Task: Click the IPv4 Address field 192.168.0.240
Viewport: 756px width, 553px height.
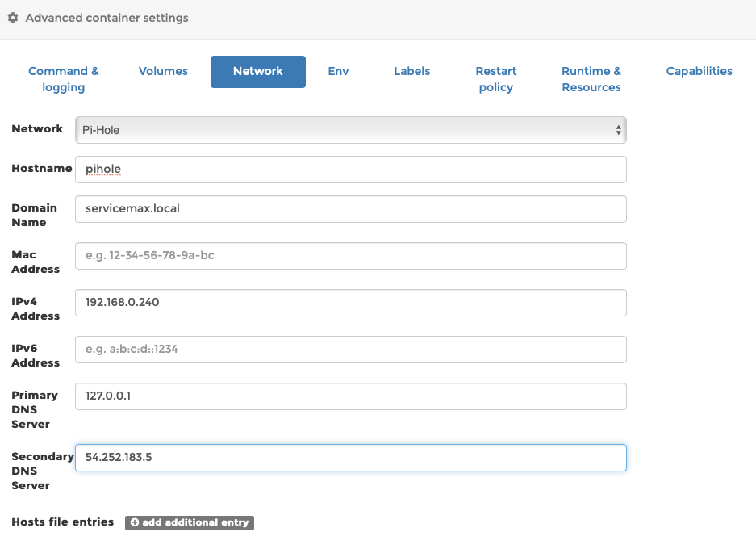Action: (350, 303)
